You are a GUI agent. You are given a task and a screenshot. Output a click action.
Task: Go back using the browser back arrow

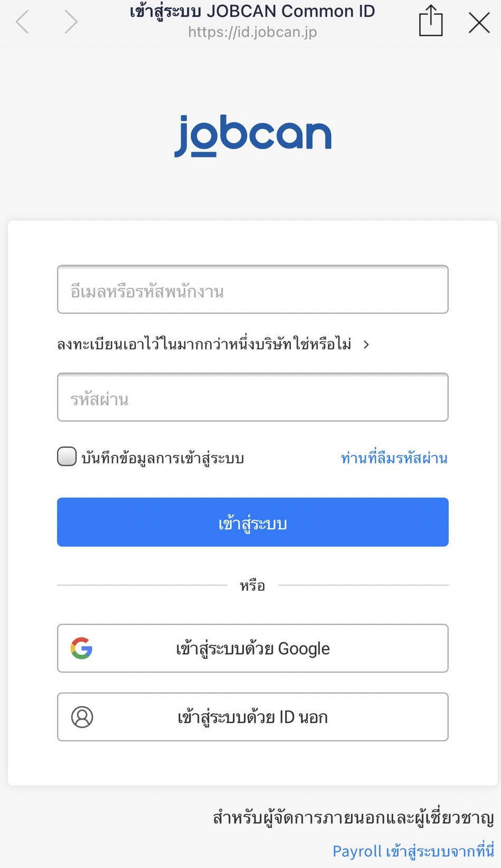point(23,22)
